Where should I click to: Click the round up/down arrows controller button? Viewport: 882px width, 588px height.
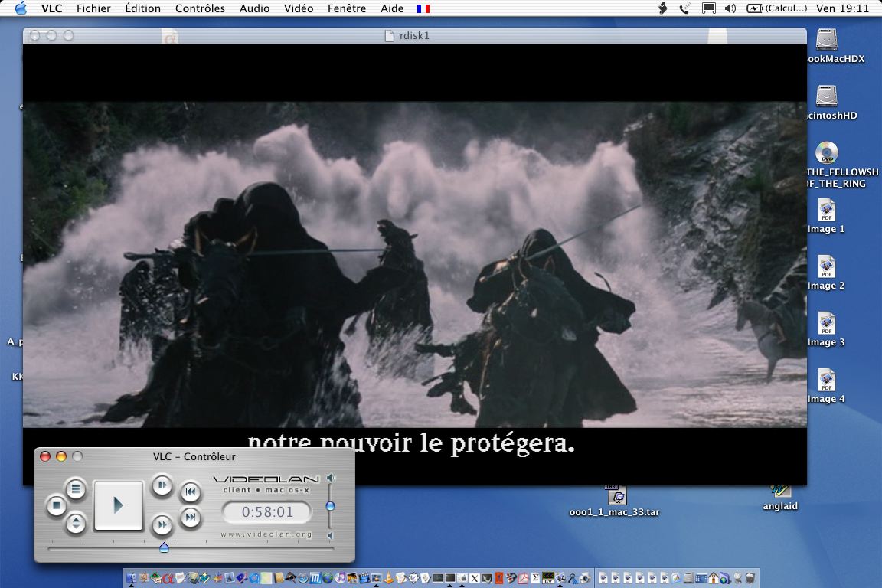click(x=75, y=524)
